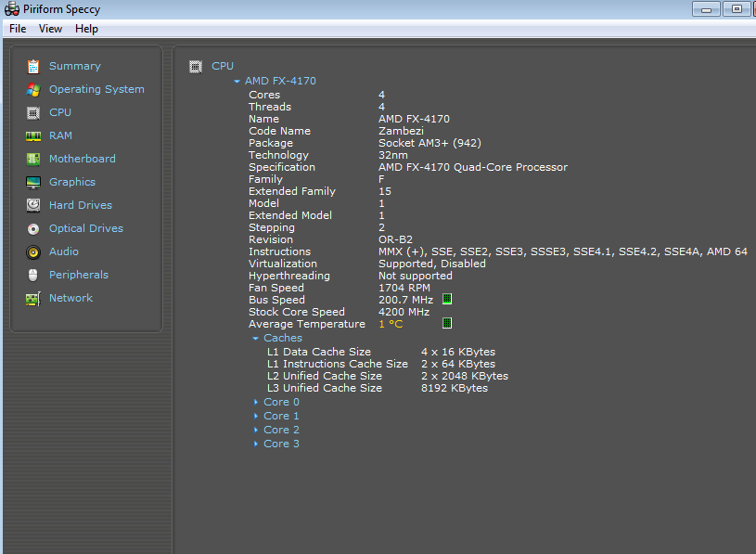Click the MMX (+), SSE instructions list

click(x=563, y=251)
